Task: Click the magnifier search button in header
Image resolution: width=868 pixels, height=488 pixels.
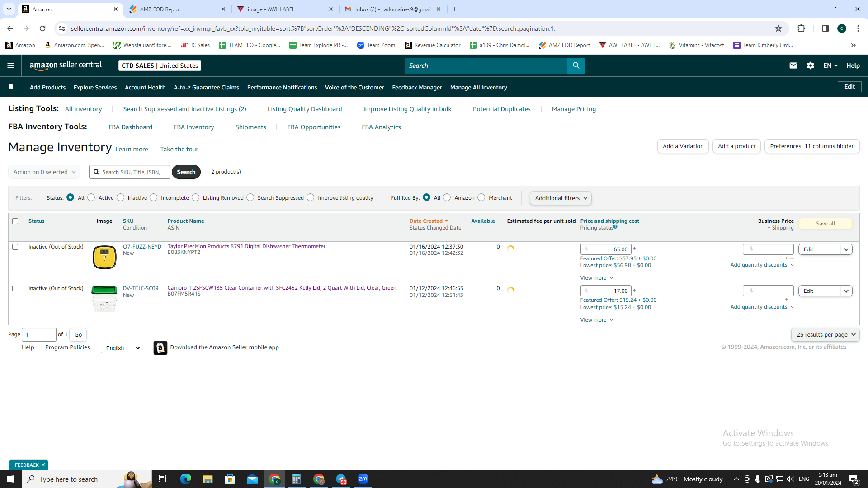Action: click(576, 66)
